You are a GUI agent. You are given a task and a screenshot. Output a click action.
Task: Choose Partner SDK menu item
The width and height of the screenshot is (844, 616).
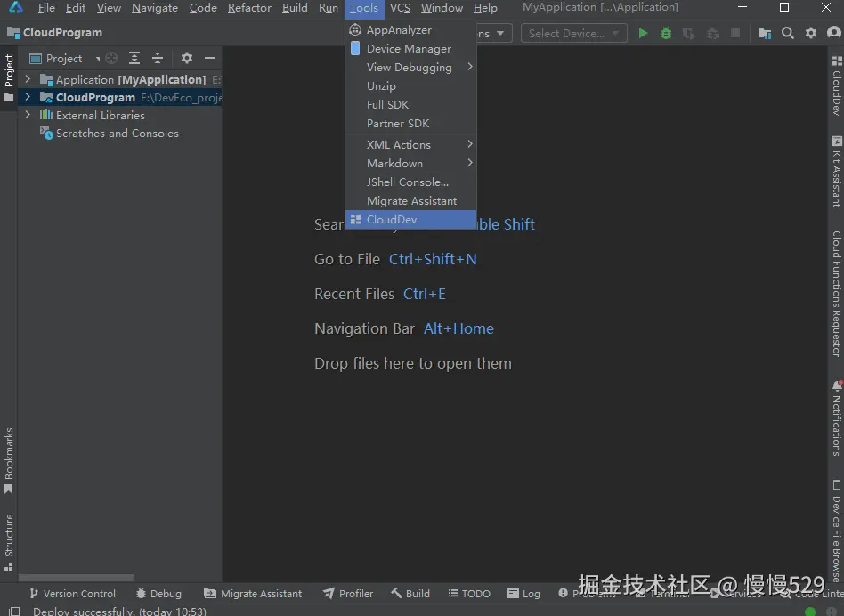click(x=410, y=124)
